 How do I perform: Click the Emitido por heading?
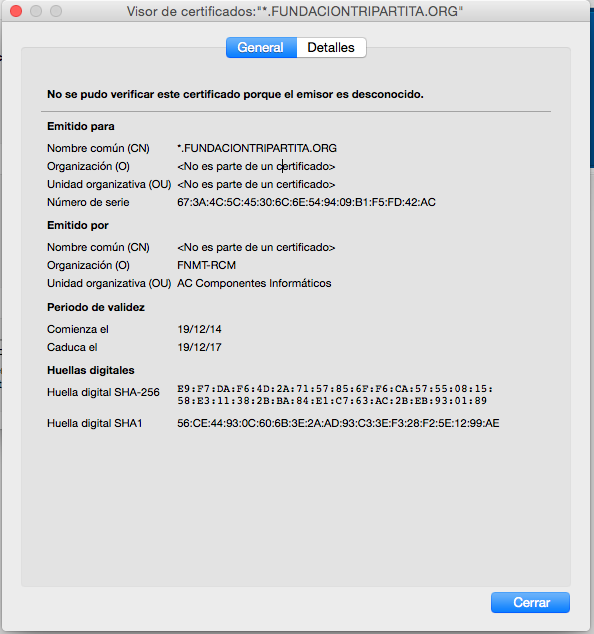point(78,225)
